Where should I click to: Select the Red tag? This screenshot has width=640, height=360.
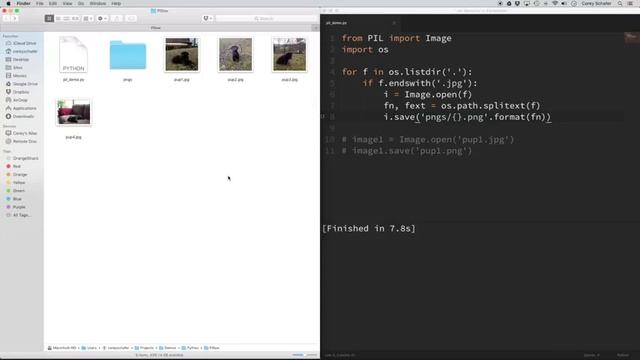pos(13,167)
